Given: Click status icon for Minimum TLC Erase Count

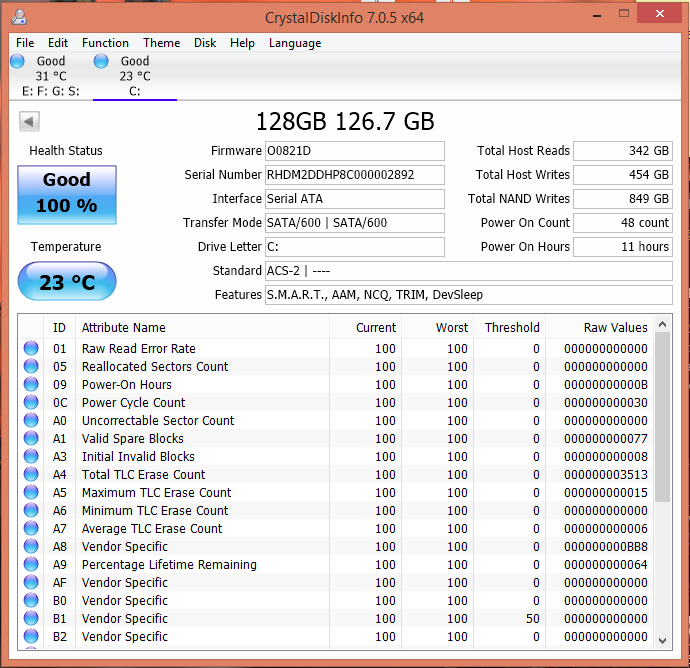Looking at the screenshot, I should [x=31, y=510].
